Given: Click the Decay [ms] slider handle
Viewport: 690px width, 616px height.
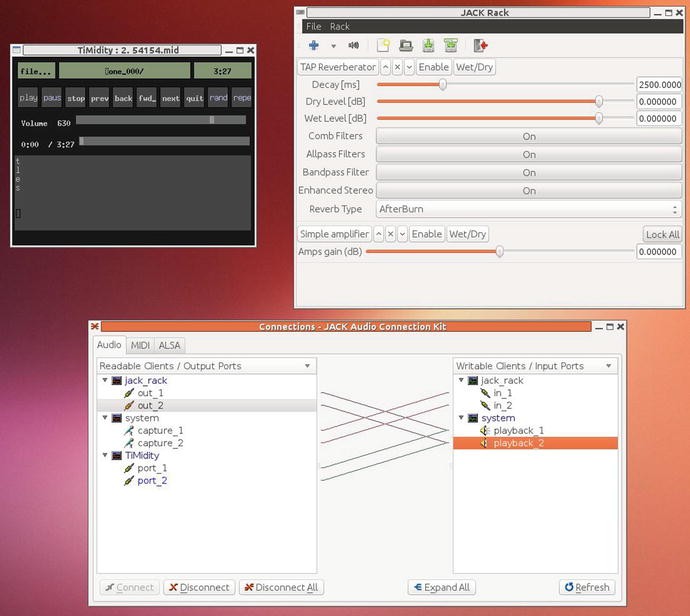Looking at the screenshot, I should click(x=443, y=84).
